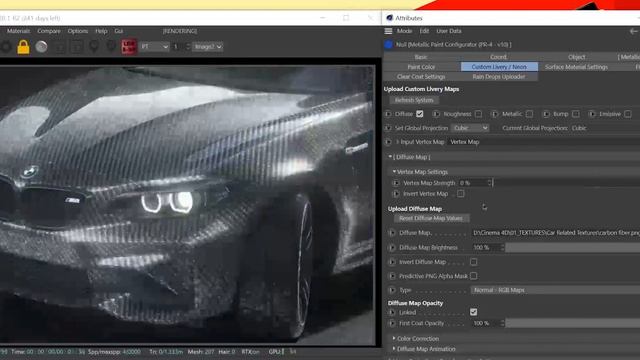Switch to the Paint Color tab
Screen dimensions: 640x360
421,67
